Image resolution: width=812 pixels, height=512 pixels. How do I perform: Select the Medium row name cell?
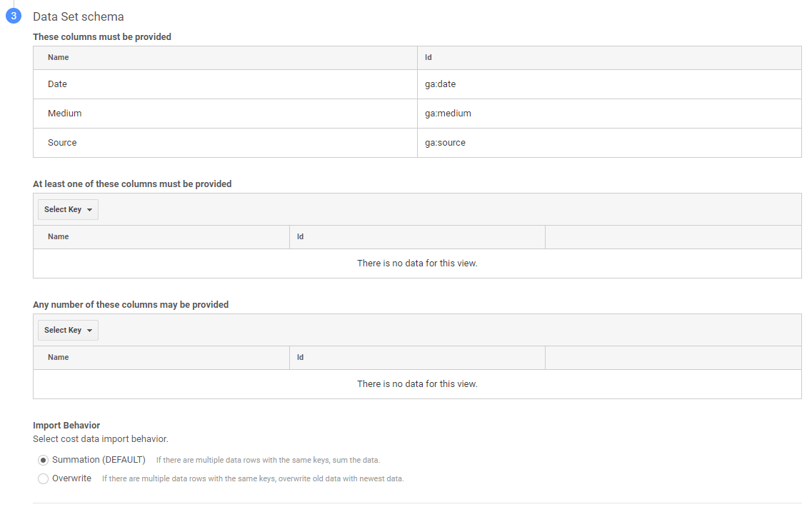pyautogui.click(x=64, y=114)
